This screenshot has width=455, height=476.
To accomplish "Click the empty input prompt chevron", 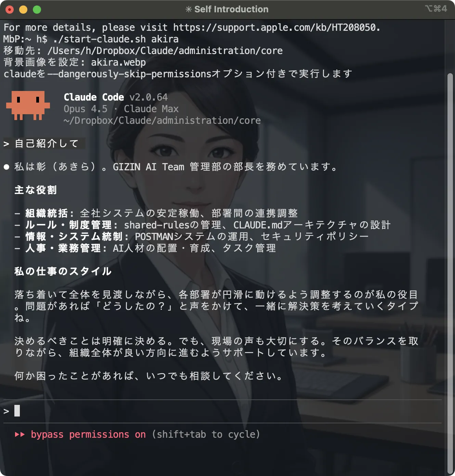I will [6, 411].
